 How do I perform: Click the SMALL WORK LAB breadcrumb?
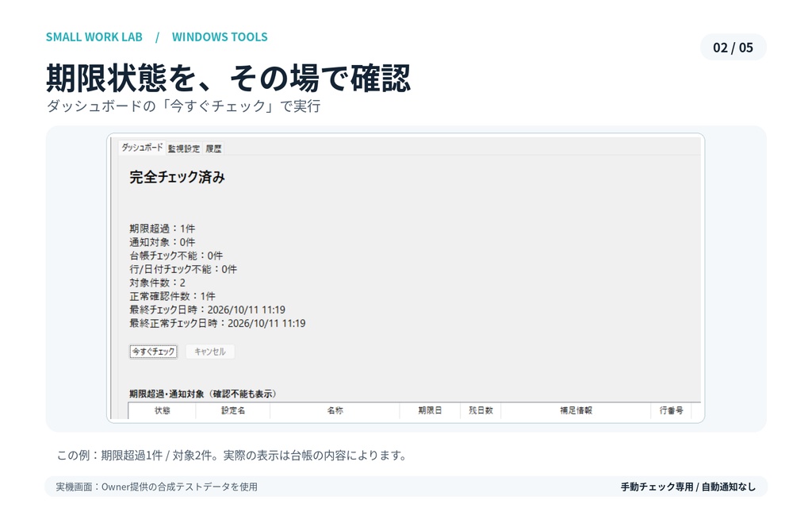click(x=94, y=37)
